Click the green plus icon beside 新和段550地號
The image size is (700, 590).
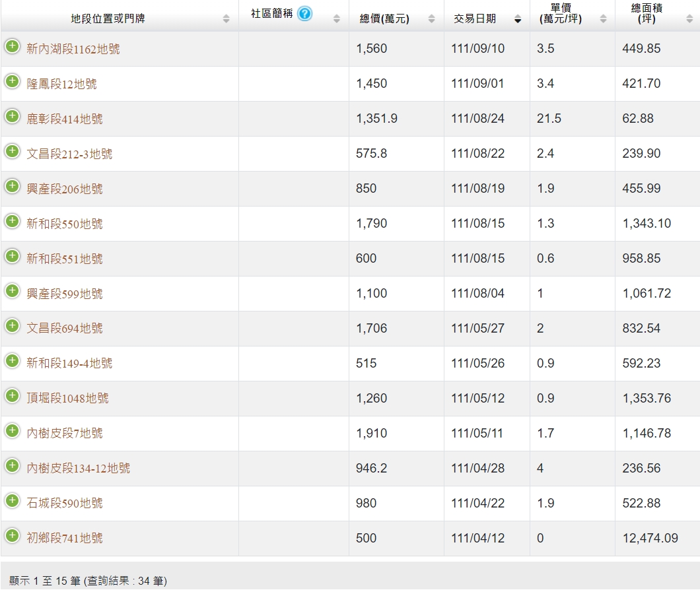(x=13, y=221)
